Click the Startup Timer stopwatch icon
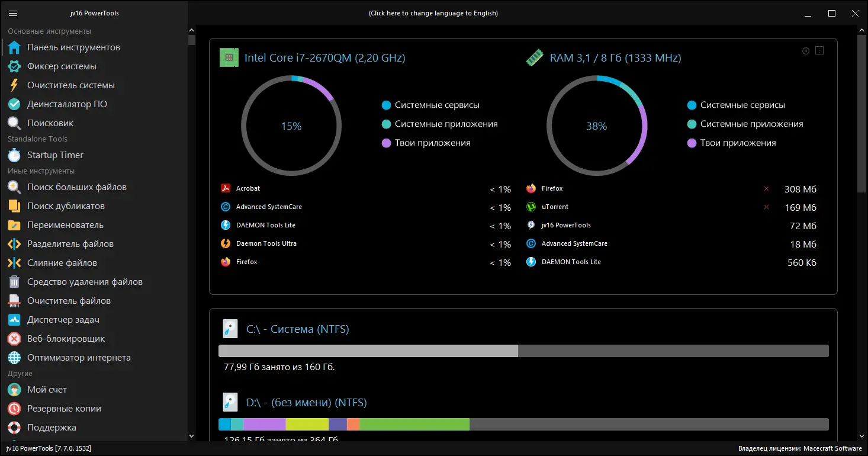This screenshot has width=868, height=456. pos(14,155)
